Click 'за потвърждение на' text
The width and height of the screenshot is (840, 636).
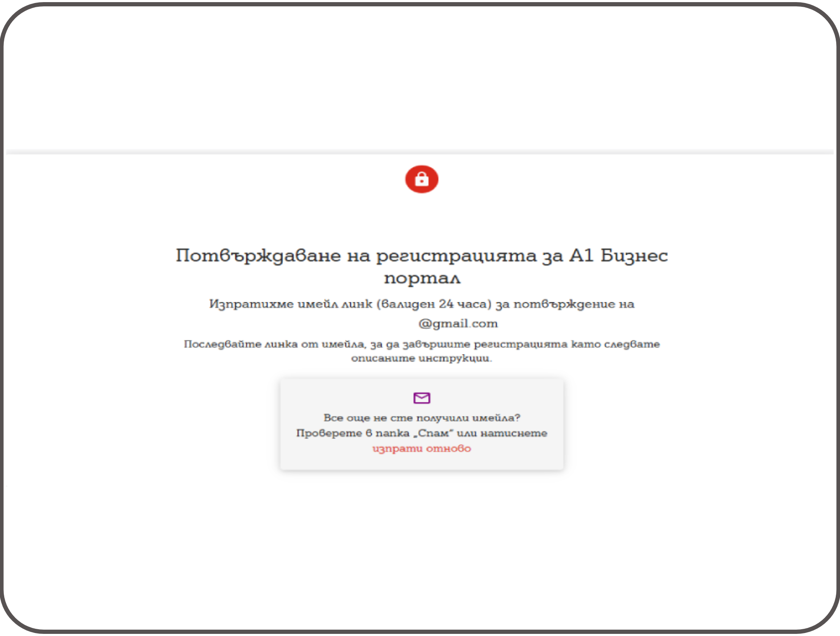pyautogui.click(x=565, y=304)
